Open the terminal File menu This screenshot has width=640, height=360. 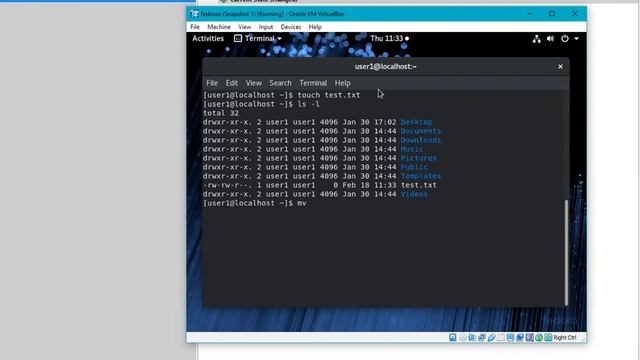[212, 83]
